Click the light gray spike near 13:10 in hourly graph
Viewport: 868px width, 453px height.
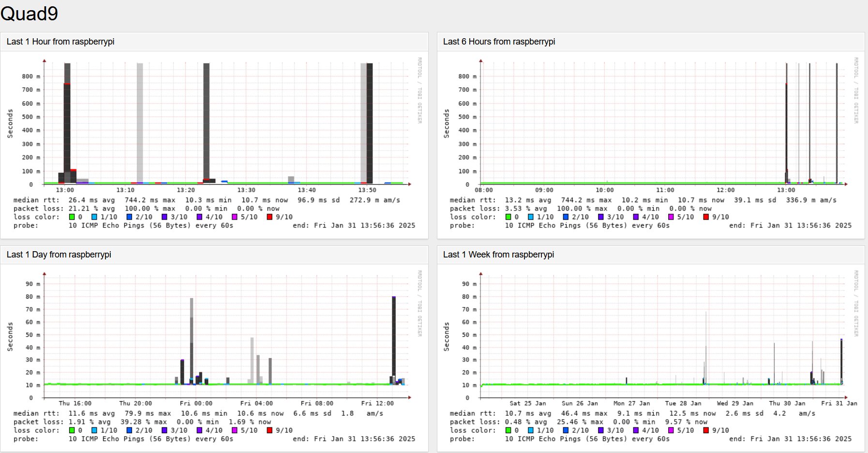click(140, 121)
